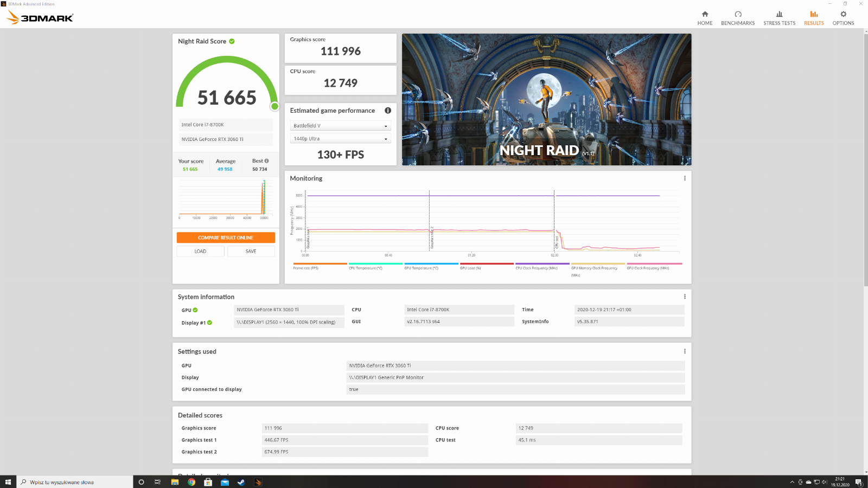Open the Windows Start menu
868x488 pixels.
pyautogui.click(x=8, y=482)
